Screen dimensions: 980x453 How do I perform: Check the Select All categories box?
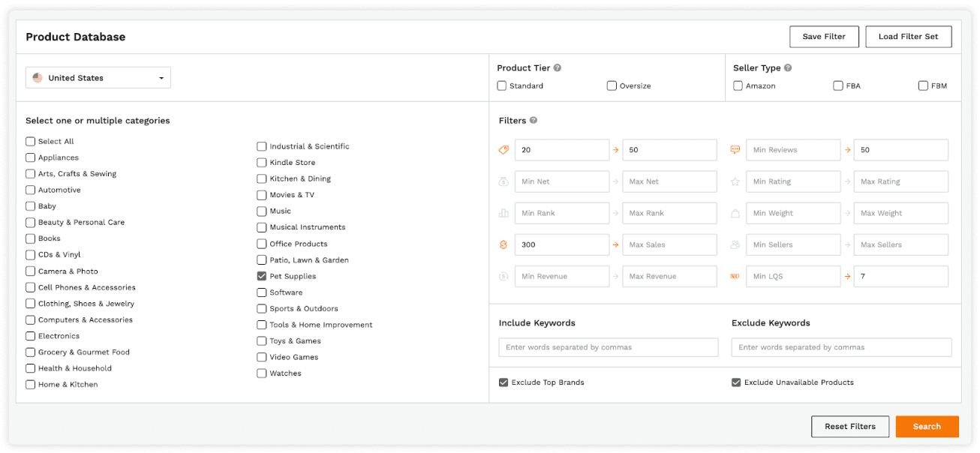point(31,141)
